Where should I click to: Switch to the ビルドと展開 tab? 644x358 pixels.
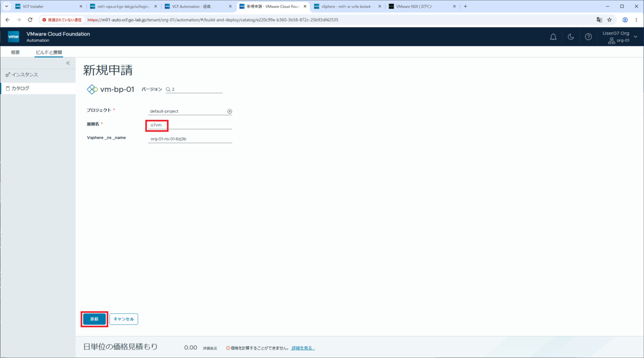pyautogui.click(x=49, y=52)
